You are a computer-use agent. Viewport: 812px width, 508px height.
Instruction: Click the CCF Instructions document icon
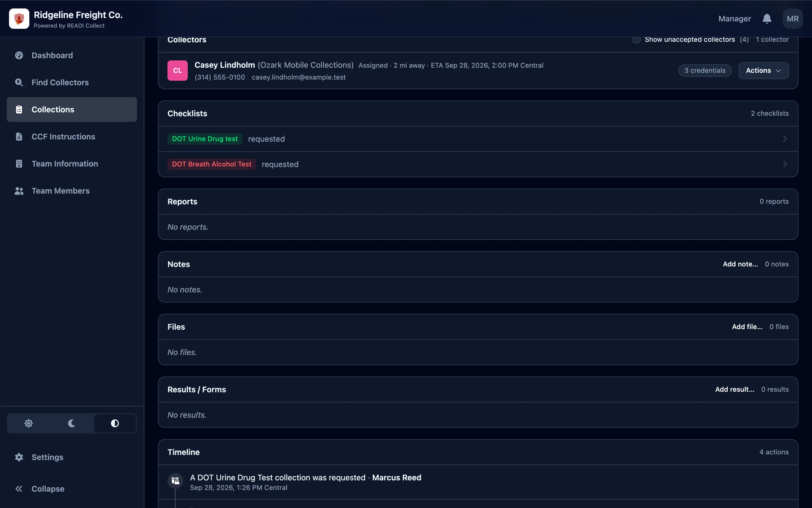tap(19, 137)
